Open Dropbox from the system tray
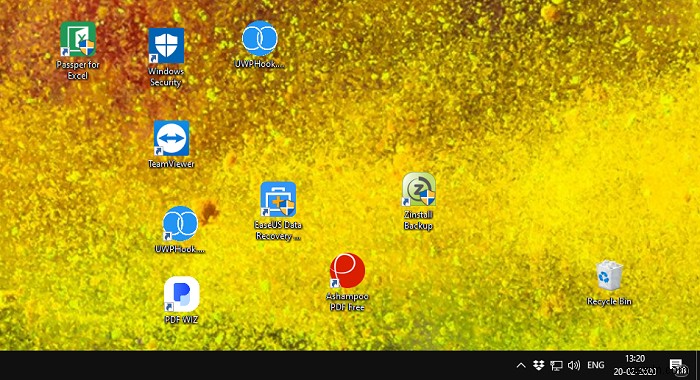The width and height of the screenshot is (700, 380). point(538,365)
